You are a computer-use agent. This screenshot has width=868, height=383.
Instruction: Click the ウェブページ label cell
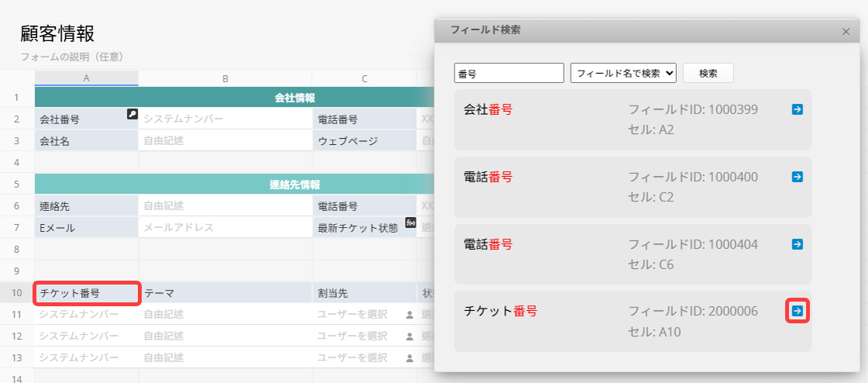pyautogui.click(x=364, y=141)
